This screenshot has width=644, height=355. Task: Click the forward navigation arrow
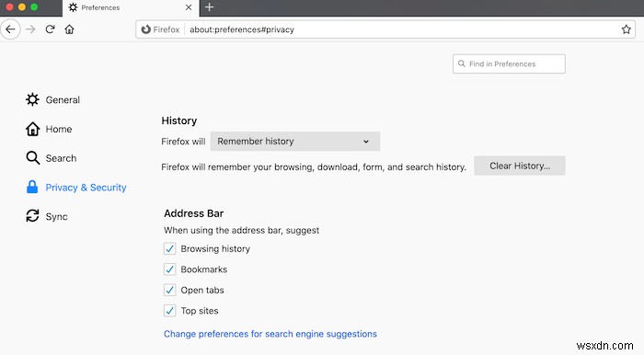coord(30,29)
